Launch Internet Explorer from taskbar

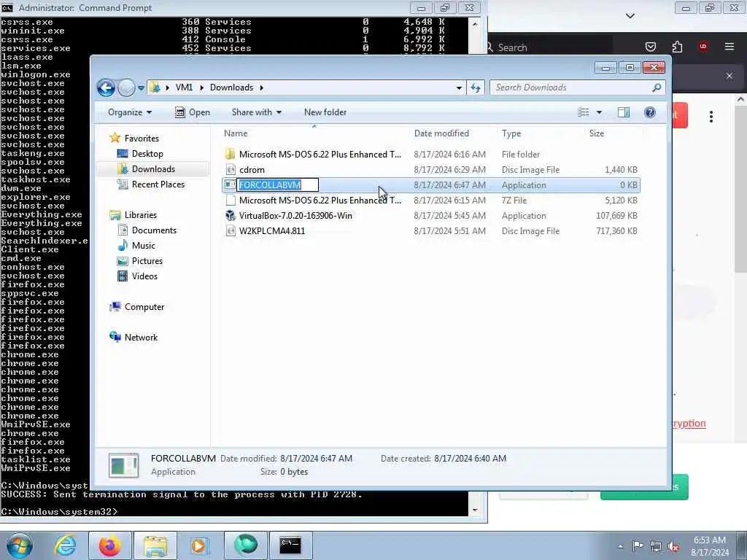65,545
